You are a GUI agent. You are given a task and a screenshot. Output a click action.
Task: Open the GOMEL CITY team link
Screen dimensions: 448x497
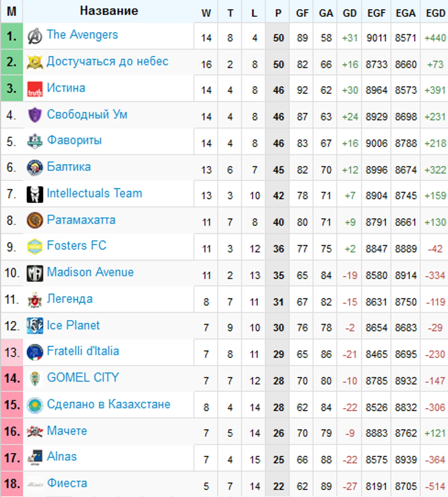(83, 377)
